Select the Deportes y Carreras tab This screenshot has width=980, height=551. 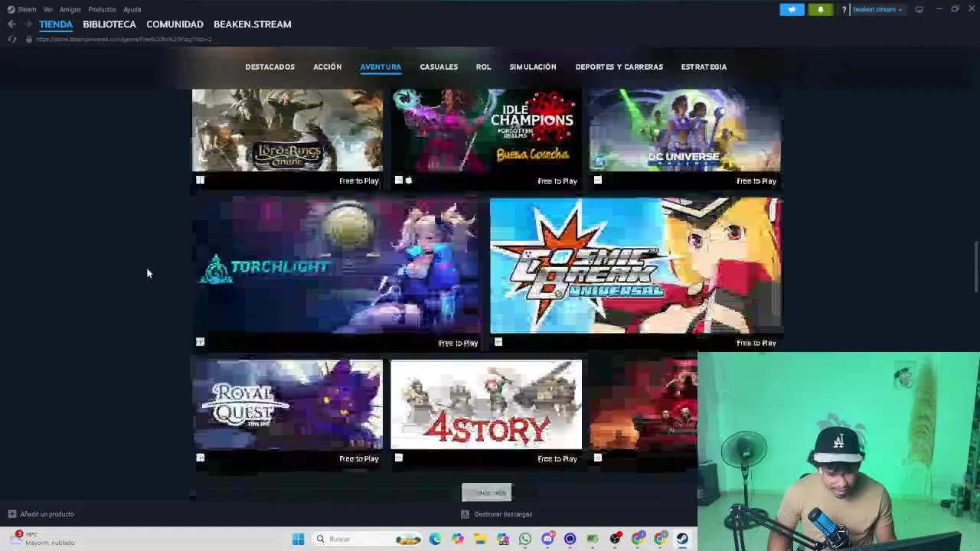pyautogui.click(x=619, y=67)
